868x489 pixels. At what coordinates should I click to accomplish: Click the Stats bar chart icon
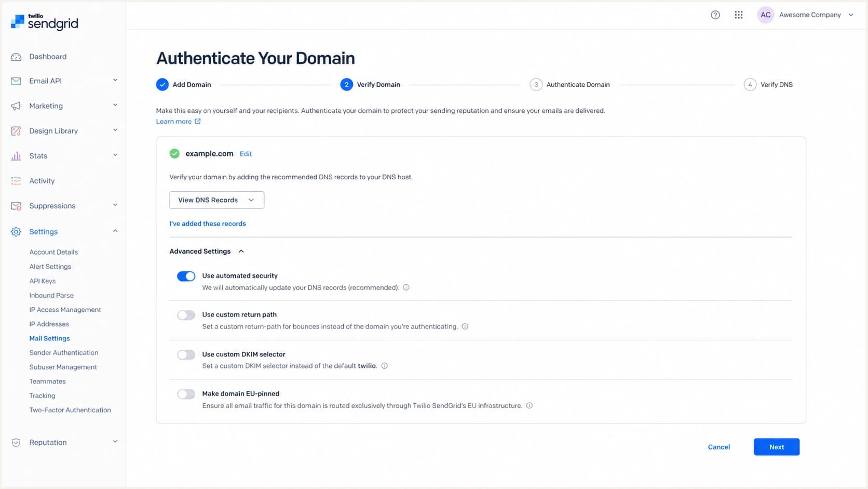point(16,156)
